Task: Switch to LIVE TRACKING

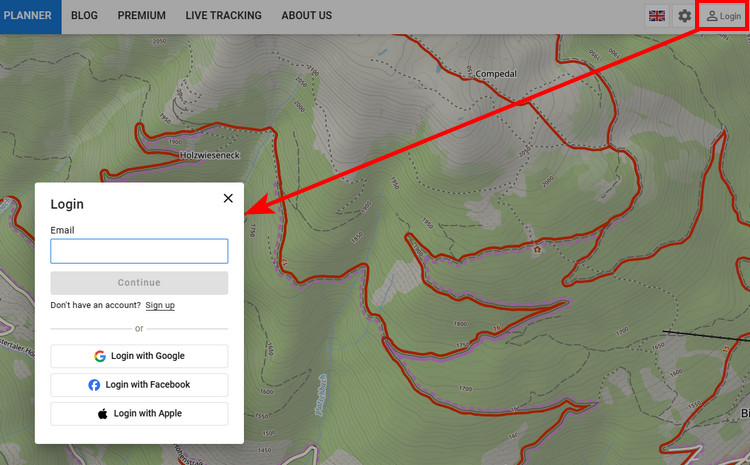Action: click(x=223, y=16)
